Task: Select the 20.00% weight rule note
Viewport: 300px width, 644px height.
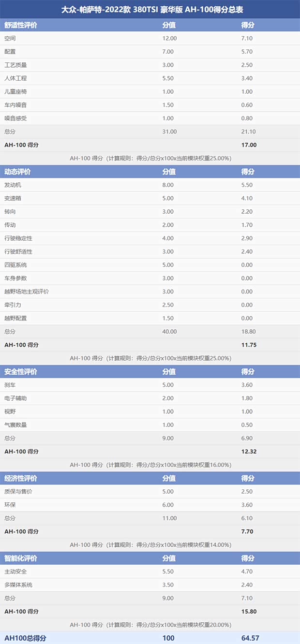Action: (150, 625)
